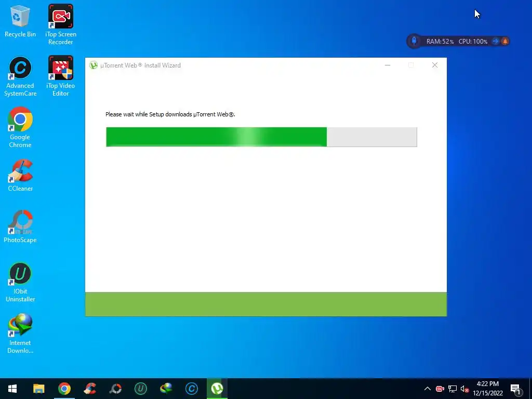Minimize the uTorrent Web Install Wizard

click(x=388, y=65)
